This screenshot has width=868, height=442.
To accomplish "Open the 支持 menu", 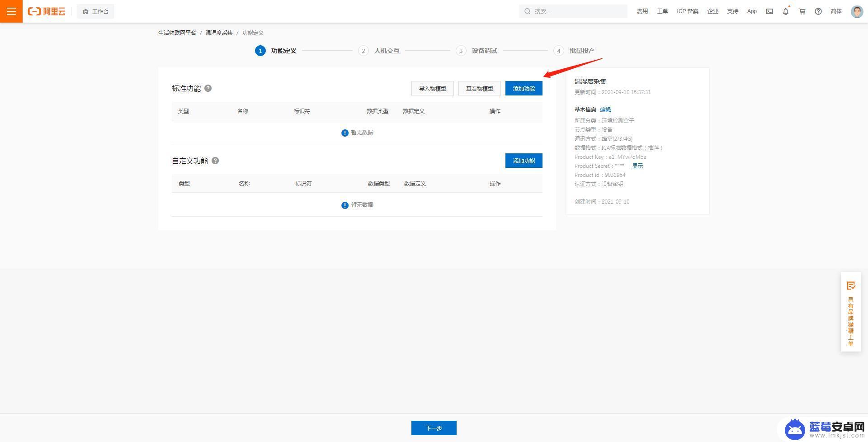I will tap(733, 11).
